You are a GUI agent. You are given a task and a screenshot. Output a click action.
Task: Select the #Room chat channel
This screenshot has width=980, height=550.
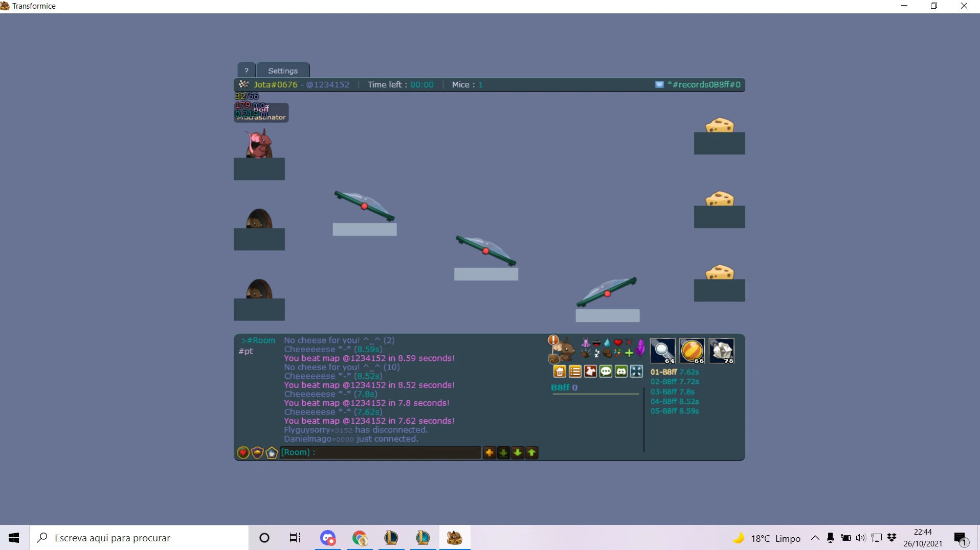click(x=258, y=340)
